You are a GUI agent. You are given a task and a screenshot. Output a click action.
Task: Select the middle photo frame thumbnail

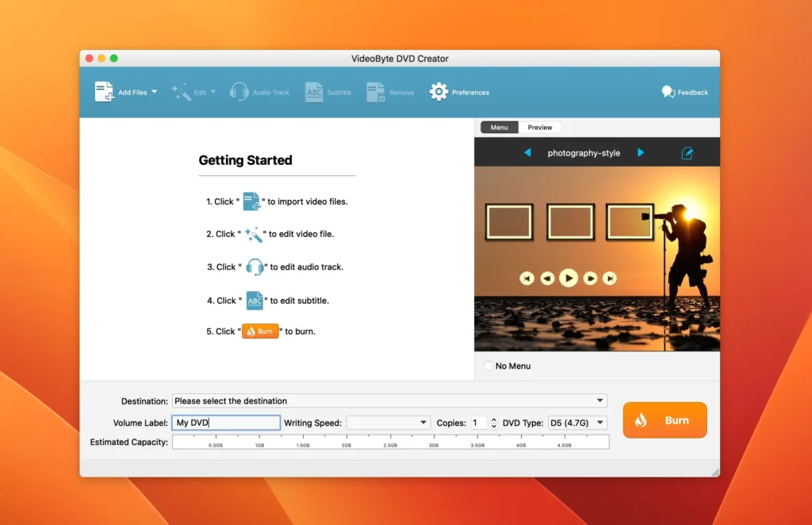[570, 222]
